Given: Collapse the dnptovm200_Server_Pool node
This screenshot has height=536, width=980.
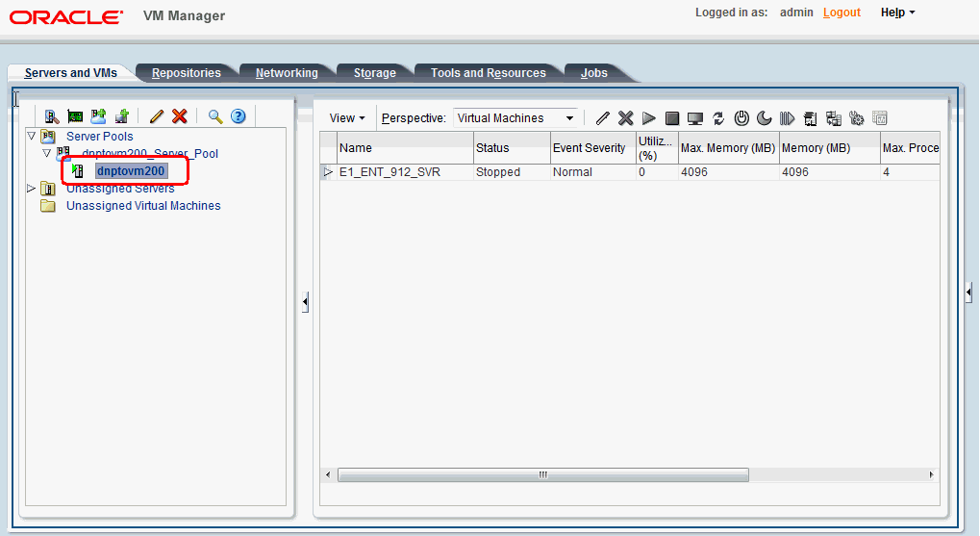Looking at the screenshot, I should click(x=46, y=153).
